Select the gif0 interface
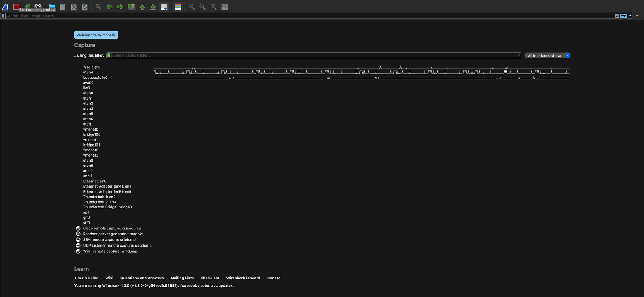 tap(86, 217)
